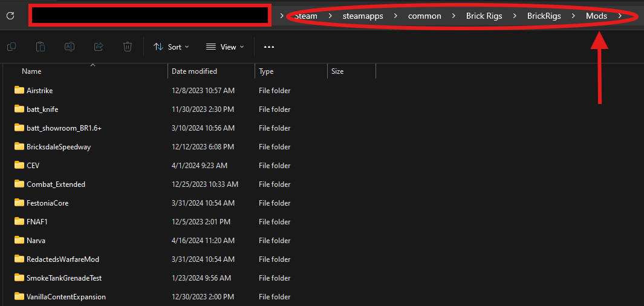Navigate to Brick Rigs breadcrumb
Screen dimensions: 644x306
tap(484, 16)
